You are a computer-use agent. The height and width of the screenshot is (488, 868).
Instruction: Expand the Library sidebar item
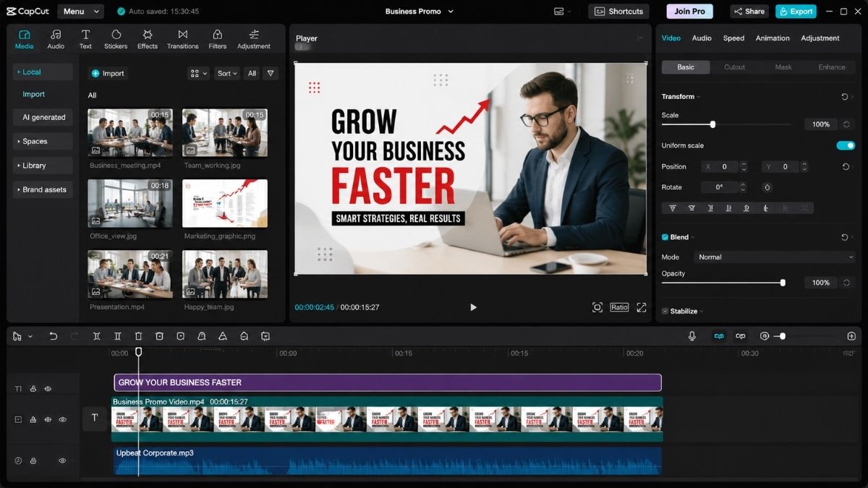(43, 166)
